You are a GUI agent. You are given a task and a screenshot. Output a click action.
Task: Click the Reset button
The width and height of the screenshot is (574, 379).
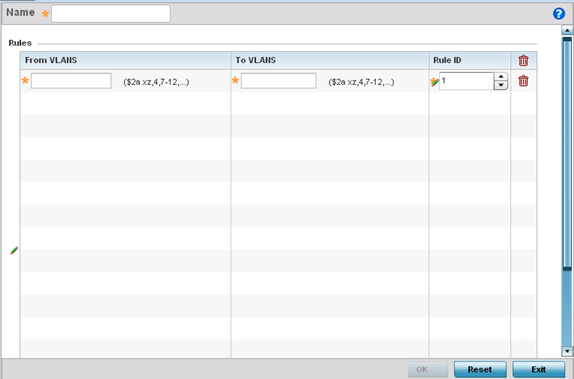[x=480, y=369]
